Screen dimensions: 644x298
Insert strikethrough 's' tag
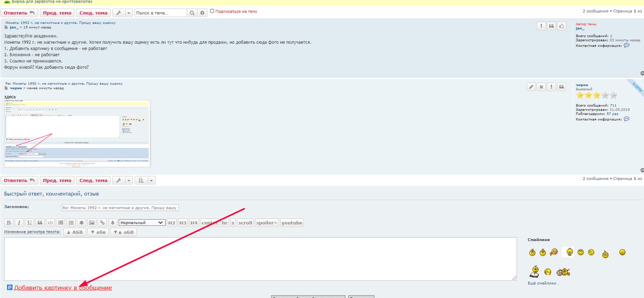coord(233,223)
